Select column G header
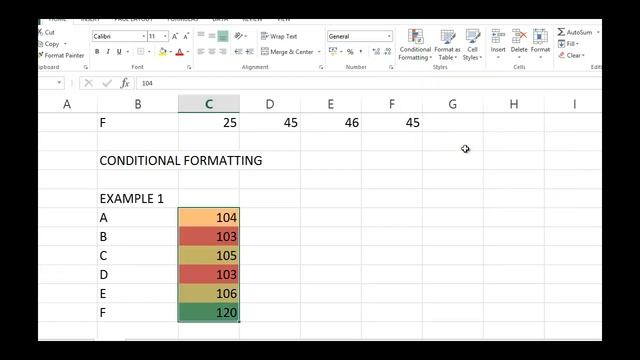Viewport: 640px width, 360px height. [x=453, y=104]
